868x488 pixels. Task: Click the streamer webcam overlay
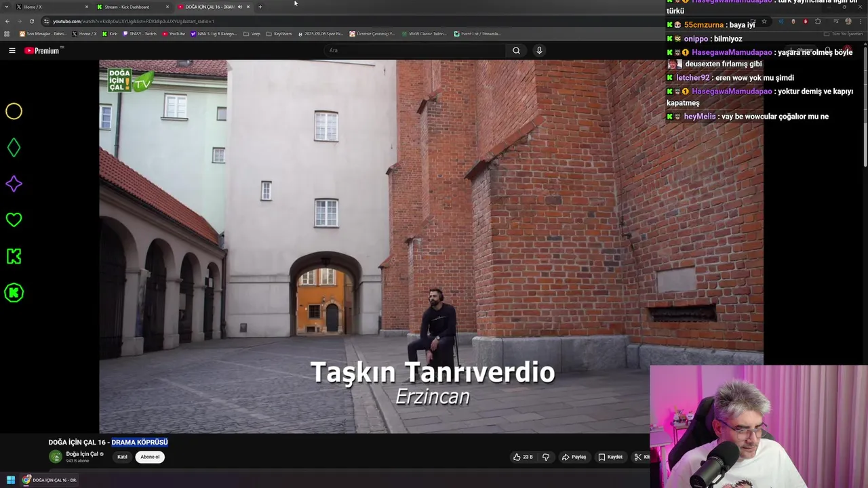click(759, 427)
